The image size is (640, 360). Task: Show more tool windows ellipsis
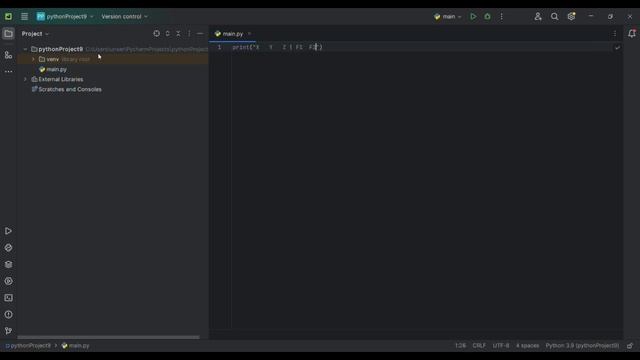(x=8, y=71)
